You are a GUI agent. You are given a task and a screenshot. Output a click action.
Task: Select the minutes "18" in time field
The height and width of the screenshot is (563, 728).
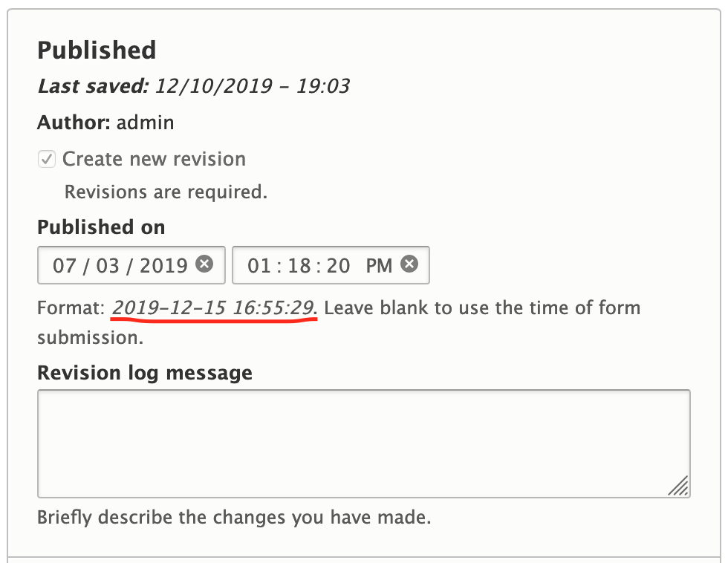(x=299, y=265)
